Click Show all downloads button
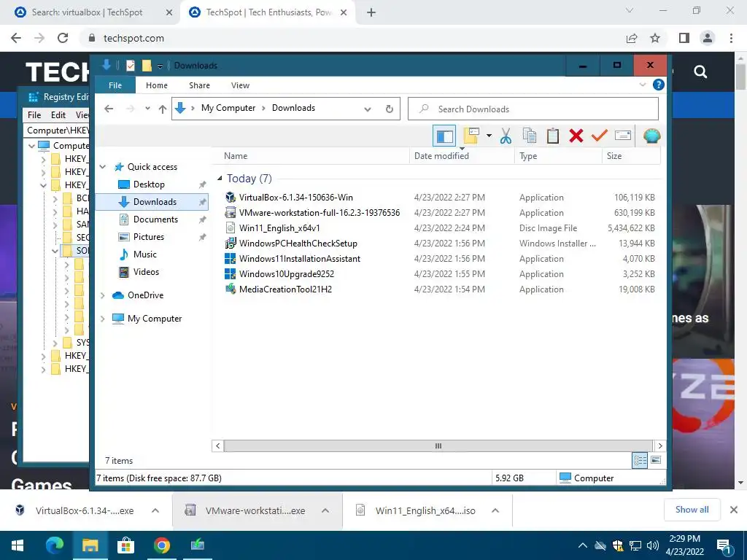Viewport: 747px width, 560px height. (x=692, y=510)
